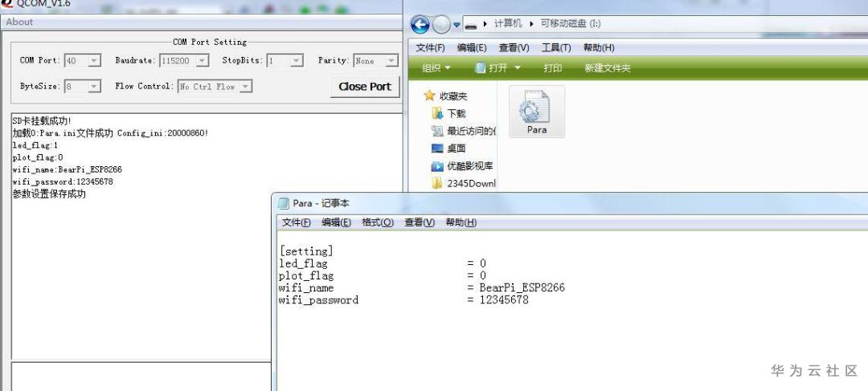The image size is (868, 391).
Task: Open the Notepad 格式(O) menu
Action: 378,222
